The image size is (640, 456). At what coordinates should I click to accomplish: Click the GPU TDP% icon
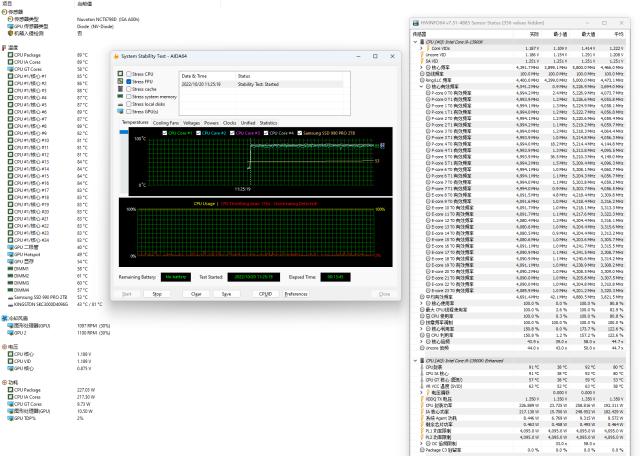tap(11, 418)
